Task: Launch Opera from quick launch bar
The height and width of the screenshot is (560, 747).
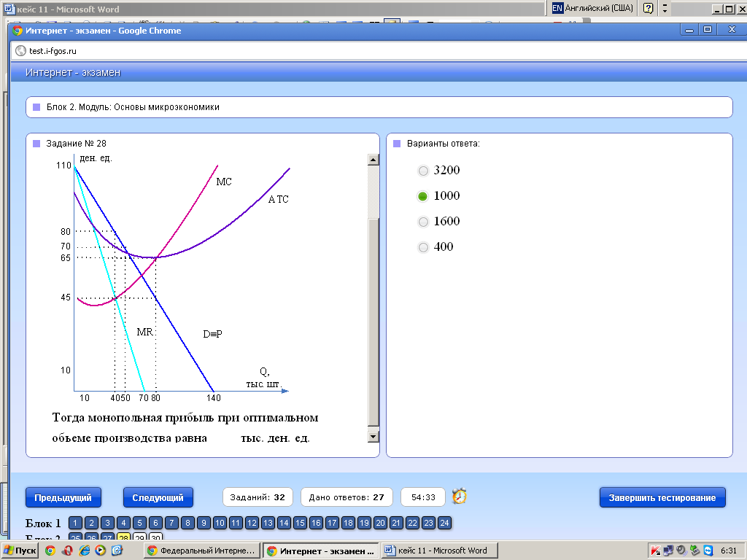Action: pyautogui.click(x=67, y=551)
